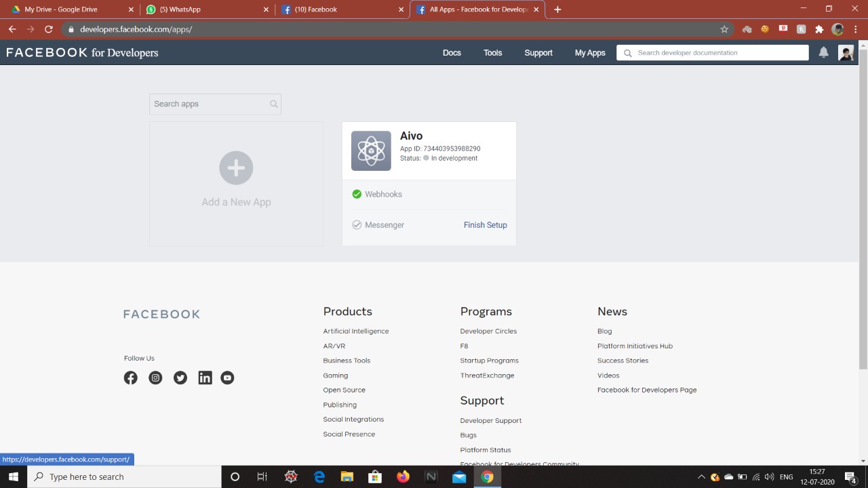
Task: Open the Chrome extensions puzzle icon
Action: (x=819, y=29)
